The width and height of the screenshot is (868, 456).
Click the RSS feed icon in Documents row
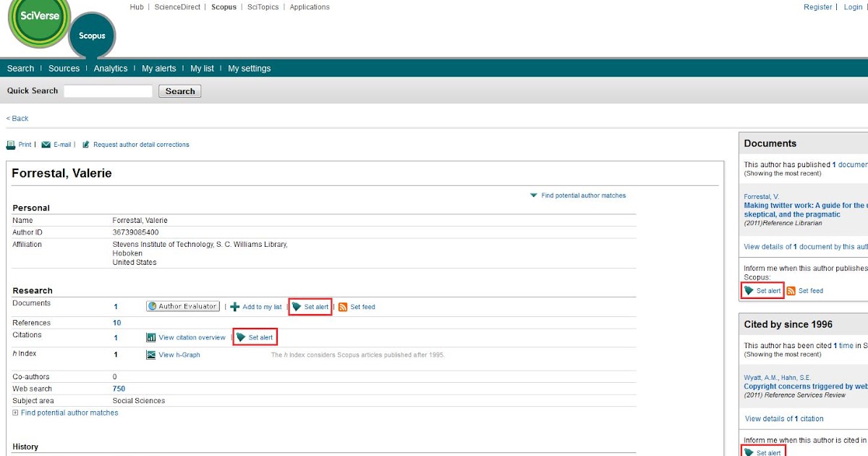343,307
